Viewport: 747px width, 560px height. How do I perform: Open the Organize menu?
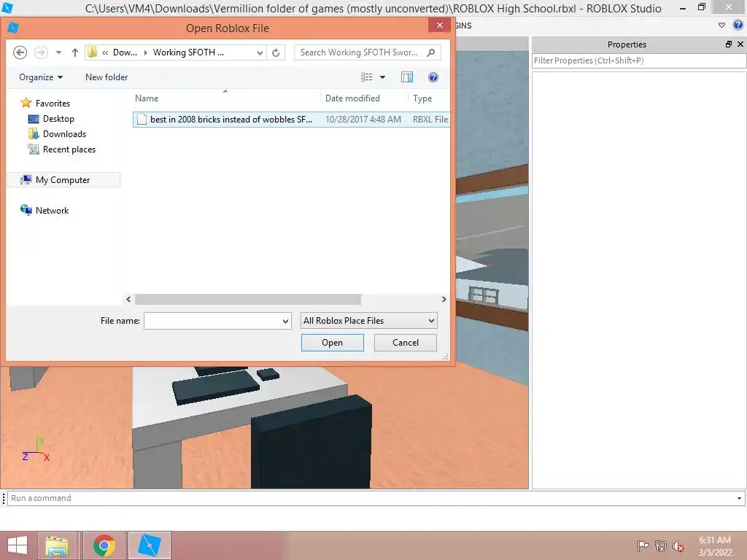click(x=41, y=77)
